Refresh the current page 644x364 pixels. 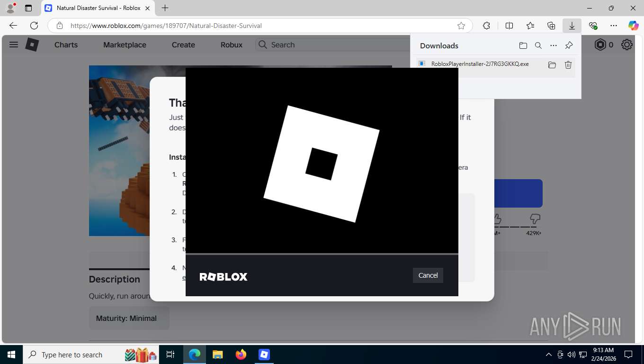(34, 26)
